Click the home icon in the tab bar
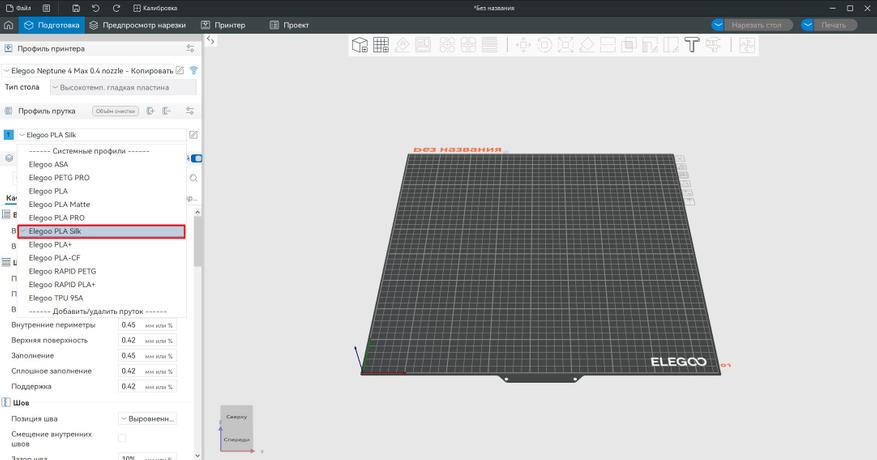Image resolution: width=877 pixels, height=460 pixels. tap(9, 24)
